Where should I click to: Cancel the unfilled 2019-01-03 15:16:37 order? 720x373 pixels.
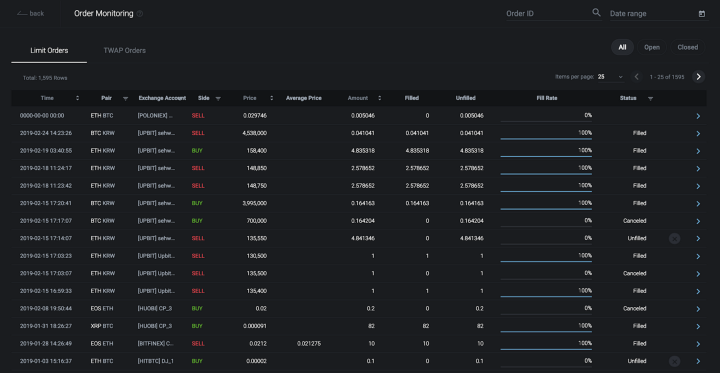(x=674, y=361)
